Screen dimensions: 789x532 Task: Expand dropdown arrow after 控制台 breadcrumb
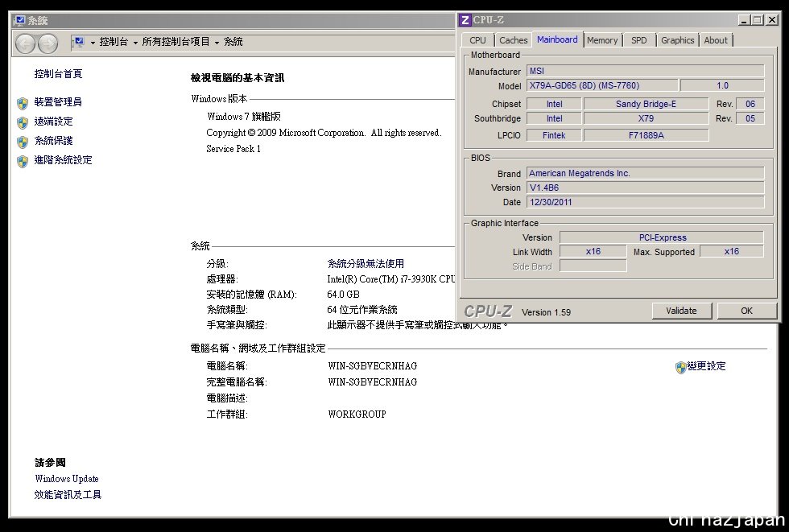tap(135, 43)
